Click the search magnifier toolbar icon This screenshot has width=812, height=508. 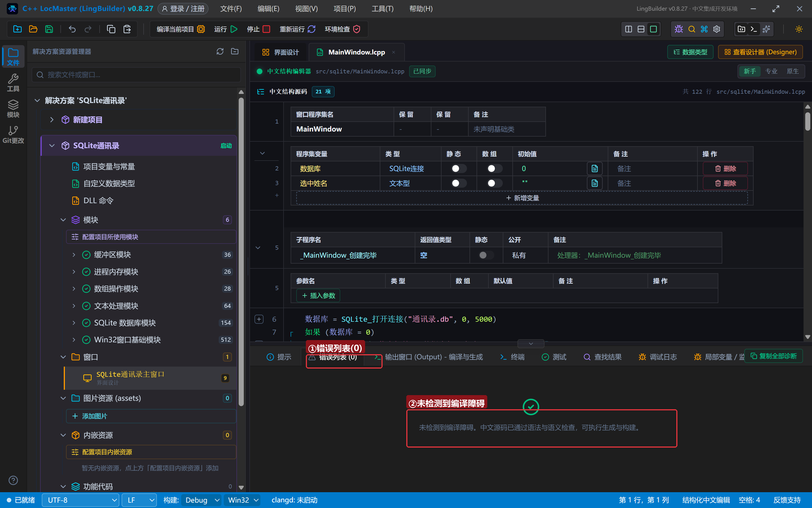[692, 29]
